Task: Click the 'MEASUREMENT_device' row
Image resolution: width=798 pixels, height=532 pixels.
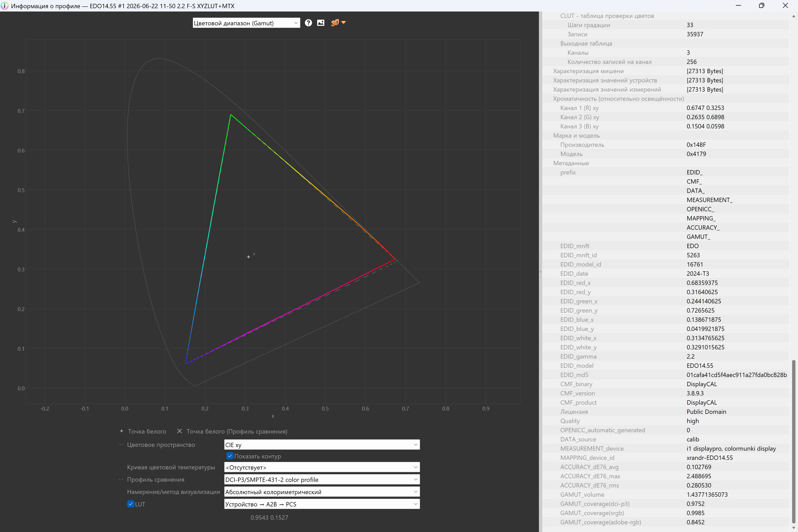Action: click(x=666, y=448)
